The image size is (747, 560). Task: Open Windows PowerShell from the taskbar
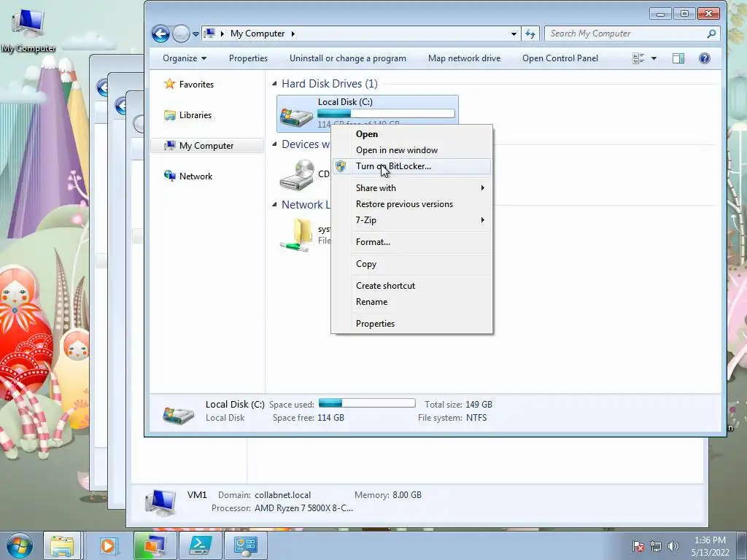[200, 545]
